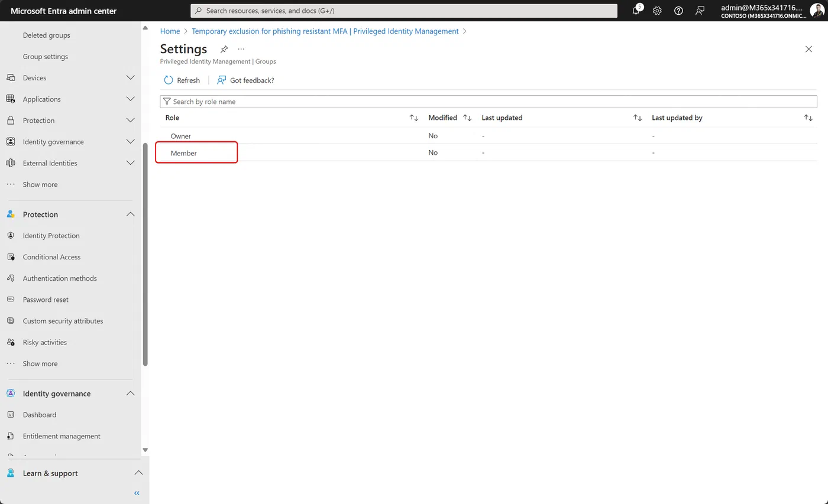This screenshot has height=504, width=828.
Task: Click Show more under External Identities
Action: 40,184
